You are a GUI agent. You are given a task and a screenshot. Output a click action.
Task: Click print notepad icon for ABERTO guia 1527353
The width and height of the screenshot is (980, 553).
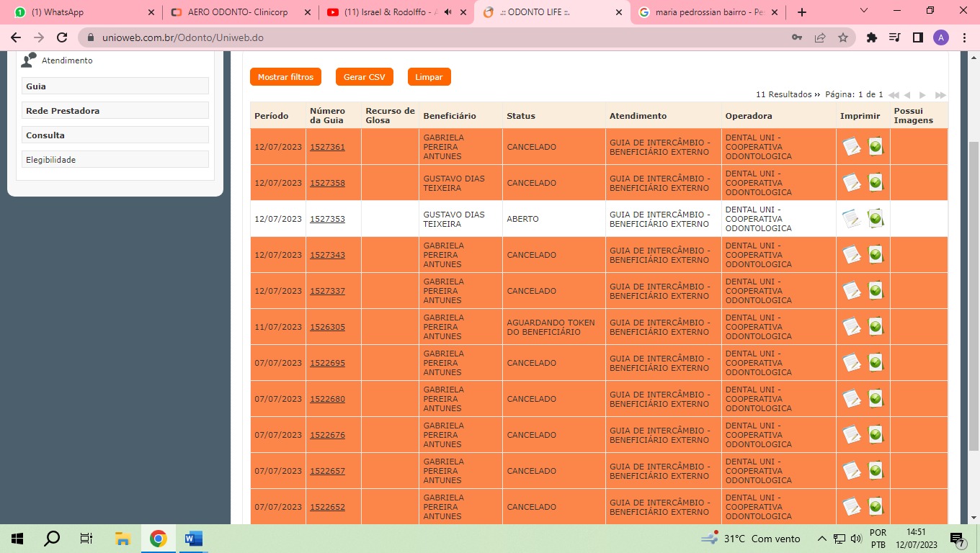point(852,219)
